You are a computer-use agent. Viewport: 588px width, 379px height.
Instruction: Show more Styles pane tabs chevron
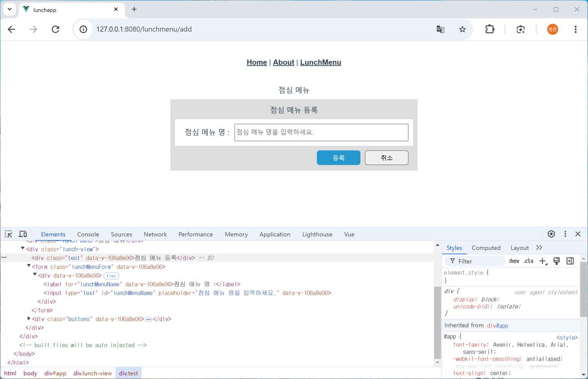point(539,248)
